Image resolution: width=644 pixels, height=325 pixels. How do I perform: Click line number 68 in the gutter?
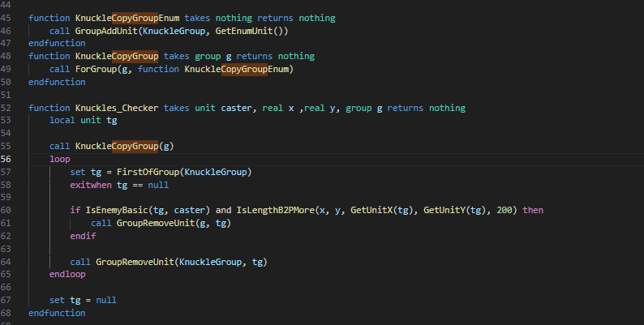6,313
